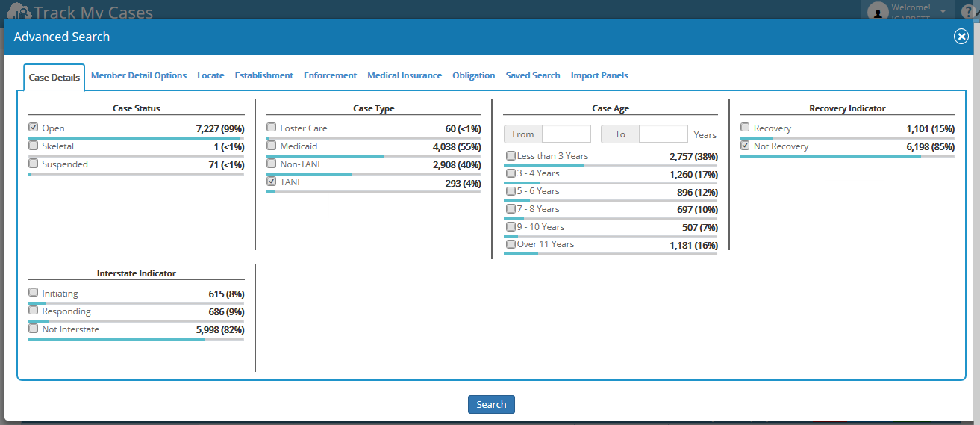Open the Medical Insurance tab
Viewport: 980px width, 425px height.
pos(405,75)
